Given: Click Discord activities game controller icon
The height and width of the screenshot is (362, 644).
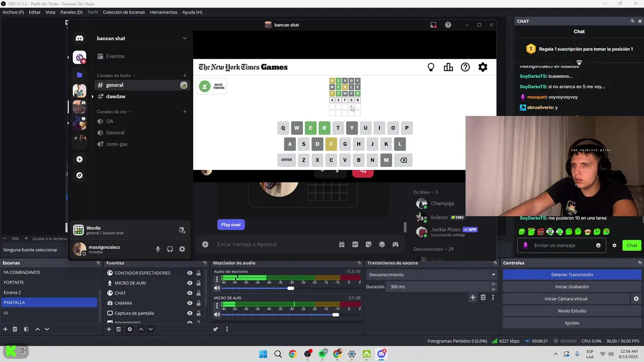Looking at the screenshot, I should click(x=395, y=244).
